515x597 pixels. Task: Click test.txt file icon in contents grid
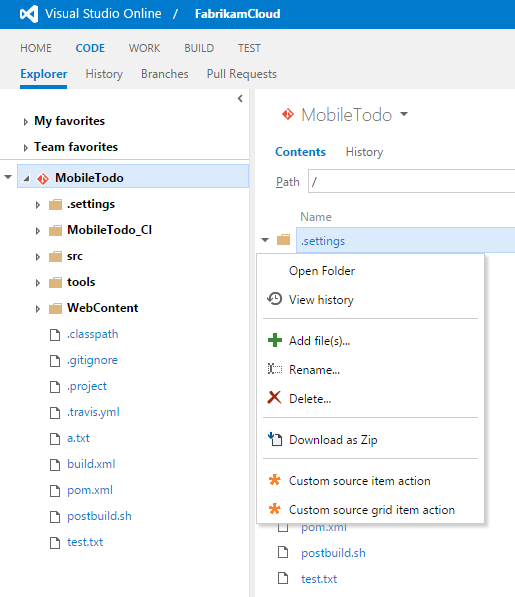click(x=283, y=578)
